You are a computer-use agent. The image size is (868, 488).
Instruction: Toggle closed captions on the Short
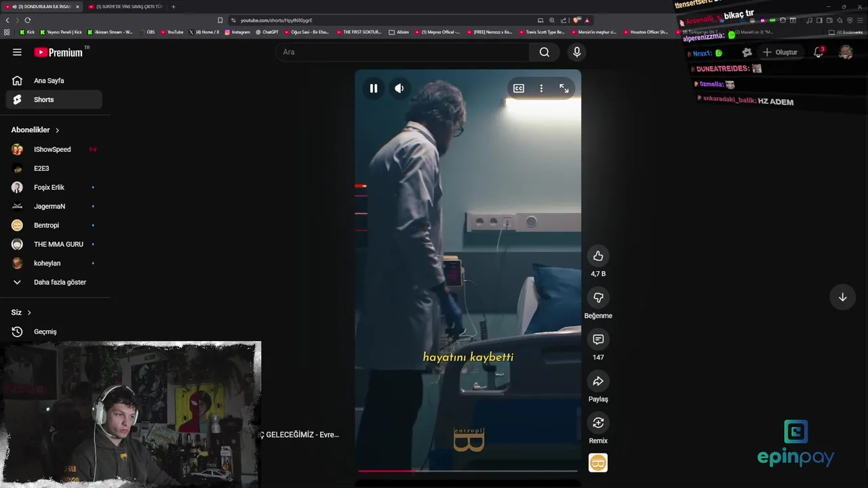point(519,88)
